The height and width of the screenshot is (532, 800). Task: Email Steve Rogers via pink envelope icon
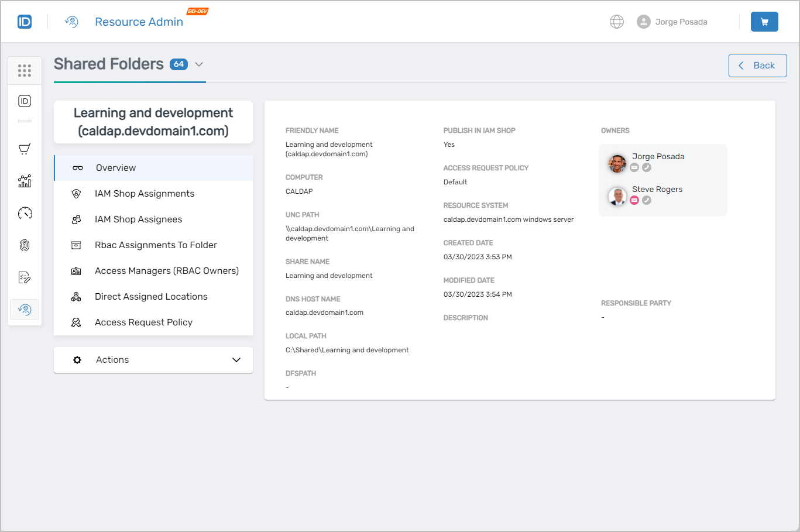634,200
